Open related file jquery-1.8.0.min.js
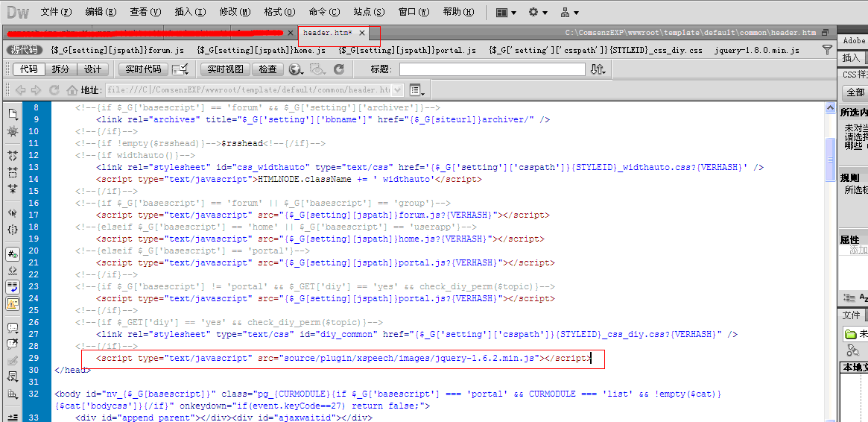The image size is (868, 422). tap(757, 51)
